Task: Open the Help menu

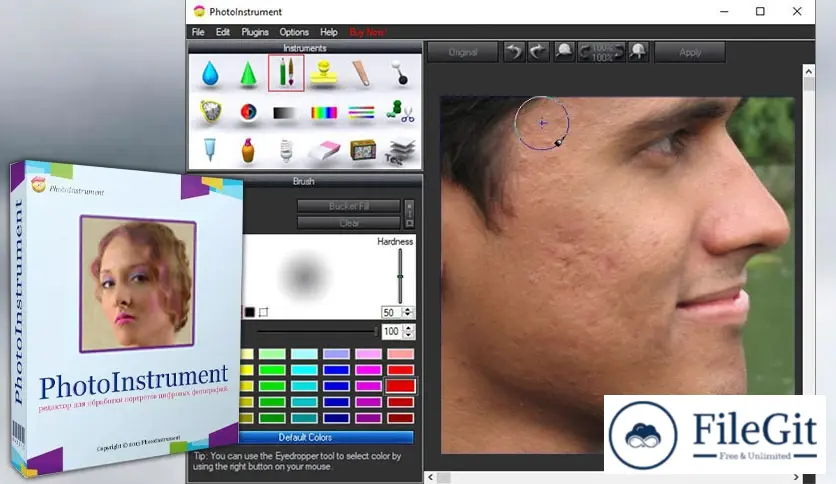Action: (x=328, y=32)
